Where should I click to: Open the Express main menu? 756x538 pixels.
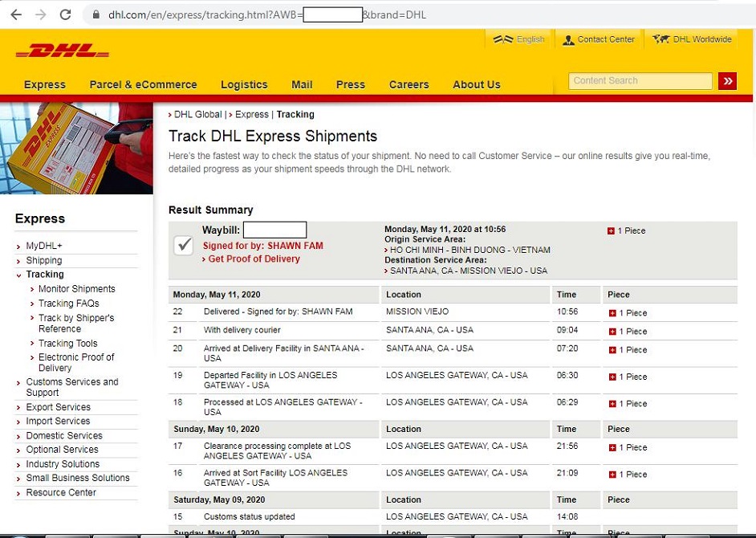click(45, 84)
